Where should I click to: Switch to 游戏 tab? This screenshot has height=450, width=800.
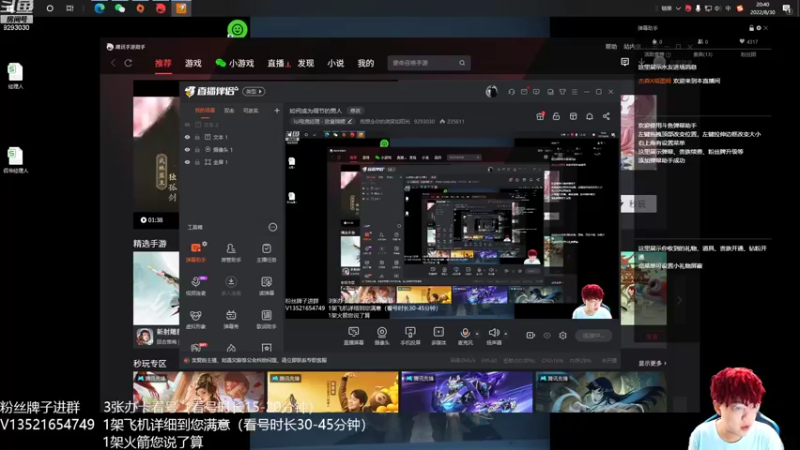pyautogui.click(x=193, y=63)
